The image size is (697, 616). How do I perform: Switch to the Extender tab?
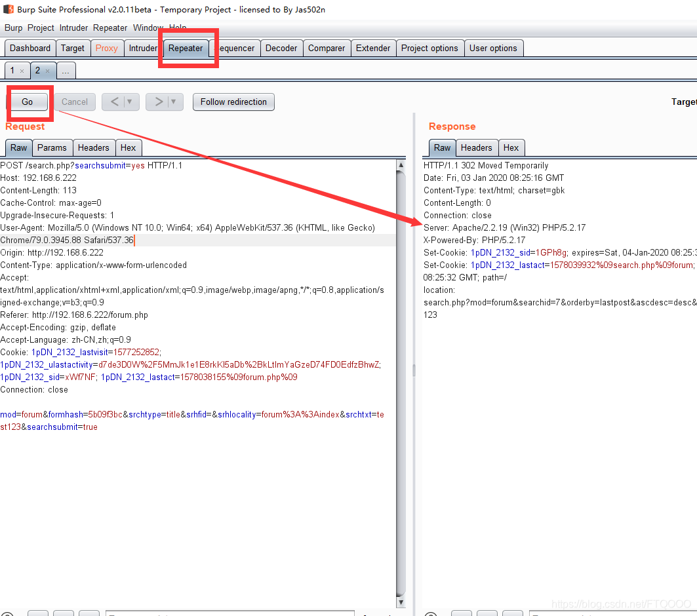pyautogui.click(x=373, y=48)
